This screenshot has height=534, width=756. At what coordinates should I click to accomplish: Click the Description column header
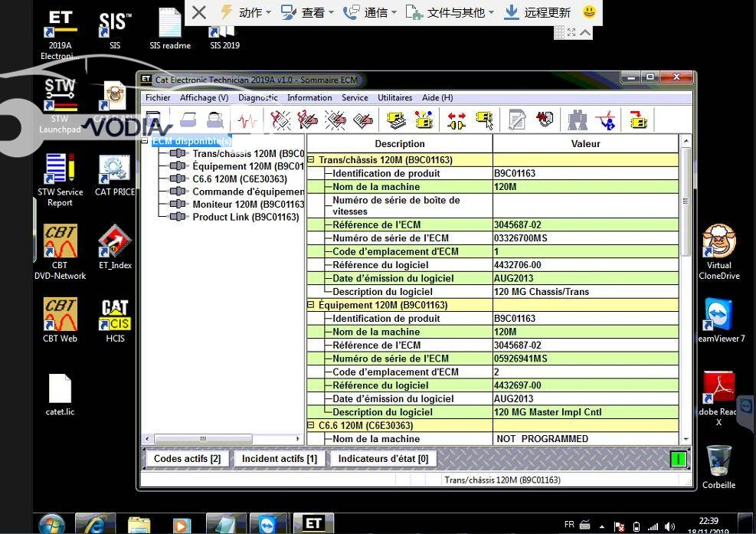400,144
